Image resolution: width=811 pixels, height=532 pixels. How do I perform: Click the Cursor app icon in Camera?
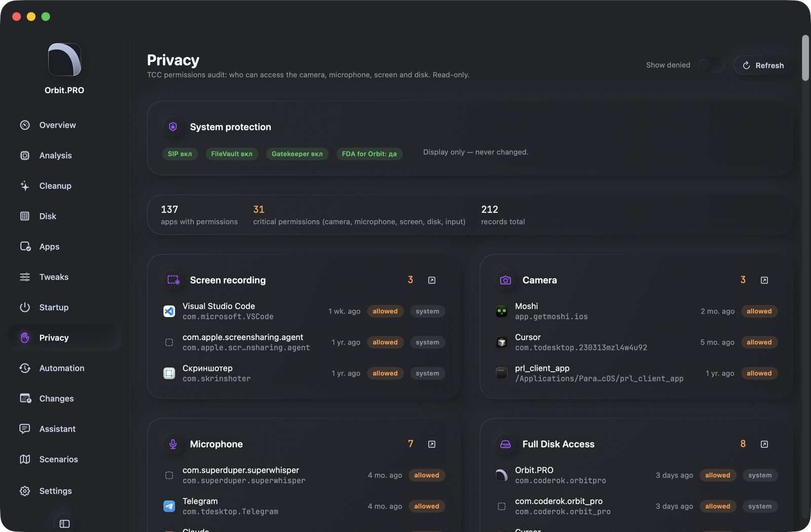502,343
